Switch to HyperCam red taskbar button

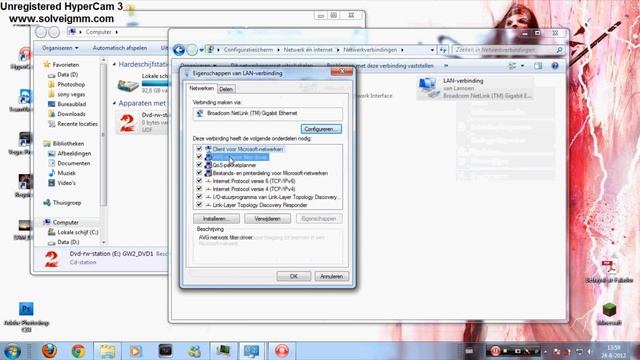click(282, 351)
